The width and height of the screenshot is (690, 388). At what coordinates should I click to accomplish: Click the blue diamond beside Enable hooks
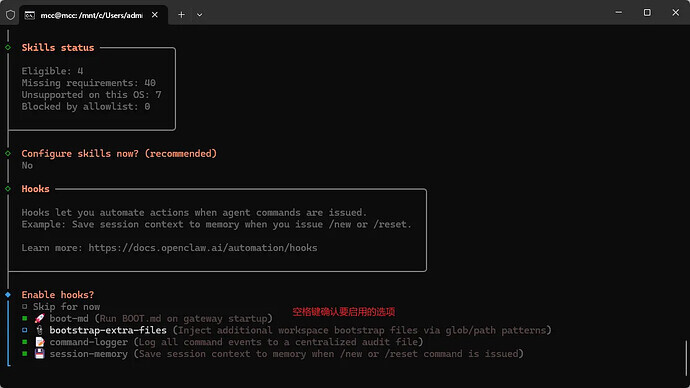click(x=8, y=295)
